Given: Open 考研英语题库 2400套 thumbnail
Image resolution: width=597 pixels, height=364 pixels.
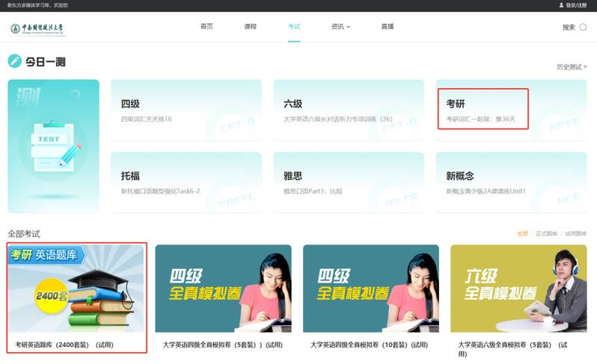Looking at the screenshot, I should pos(76,288).
